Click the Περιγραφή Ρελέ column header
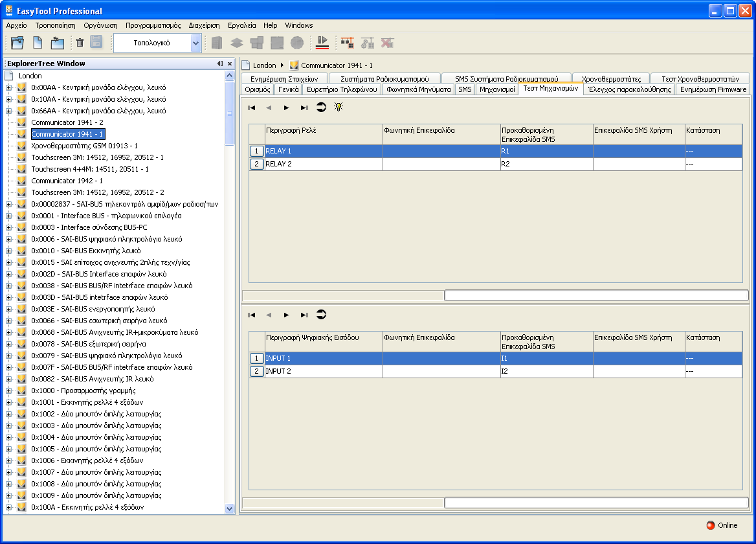This screenshot has height=544, width=756. (324, 135)
